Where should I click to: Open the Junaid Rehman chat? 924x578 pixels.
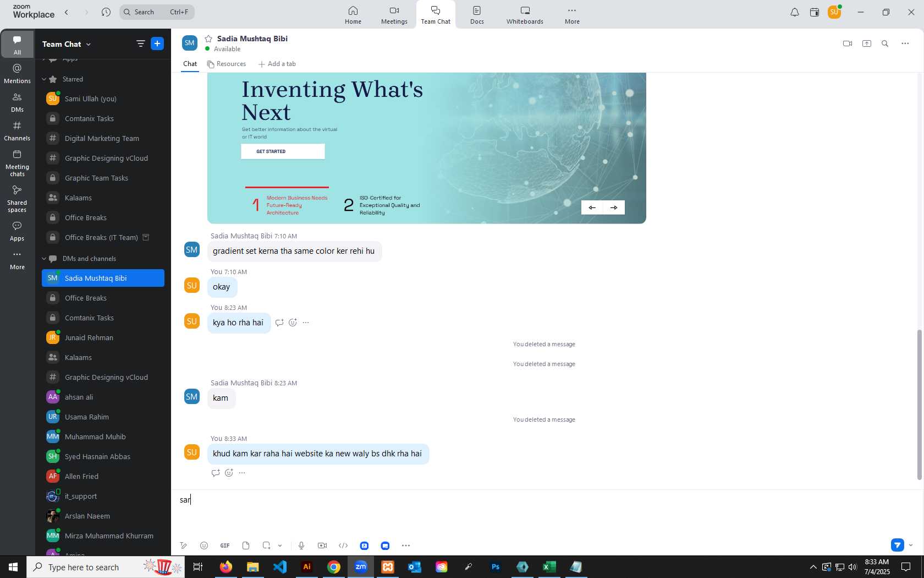click(x=103, y=337)
